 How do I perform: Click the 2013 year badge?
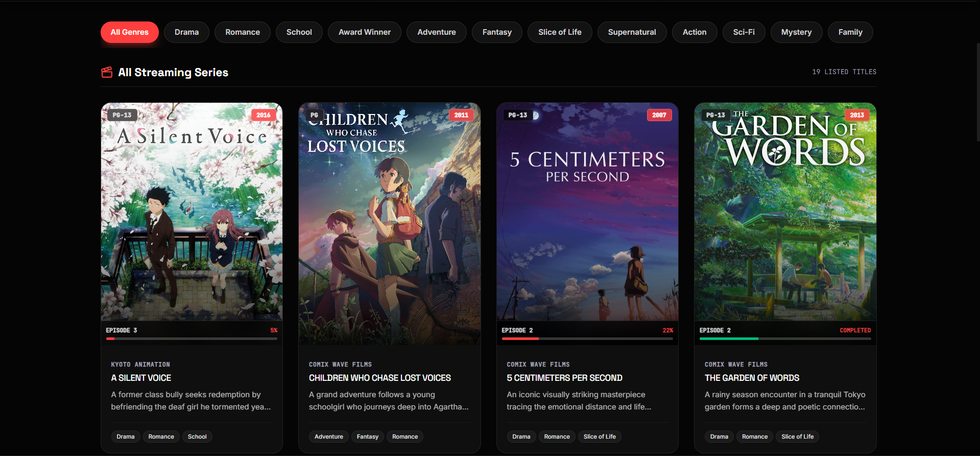coord(857,115)
